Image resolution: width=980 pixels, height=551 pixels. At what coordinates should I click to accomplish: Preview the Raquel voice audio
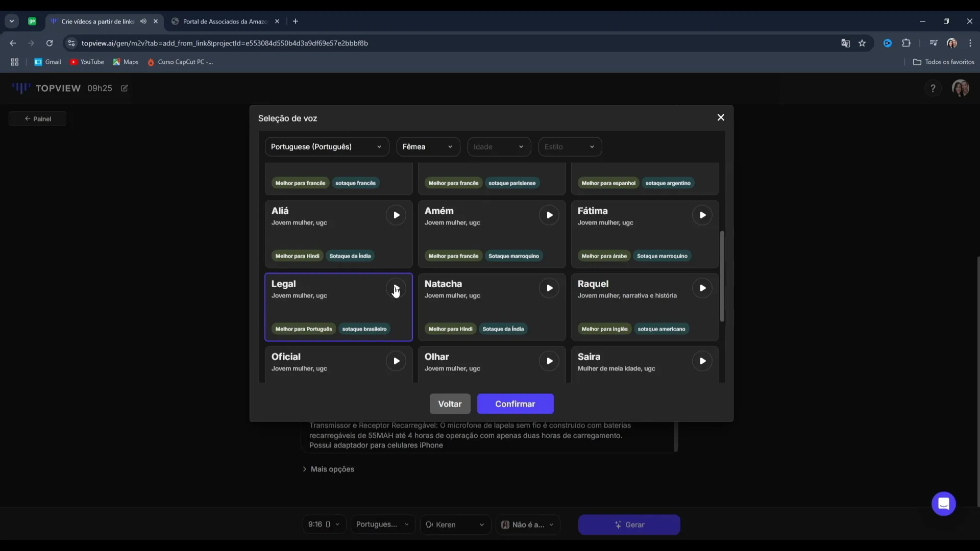tap(702, 288)
